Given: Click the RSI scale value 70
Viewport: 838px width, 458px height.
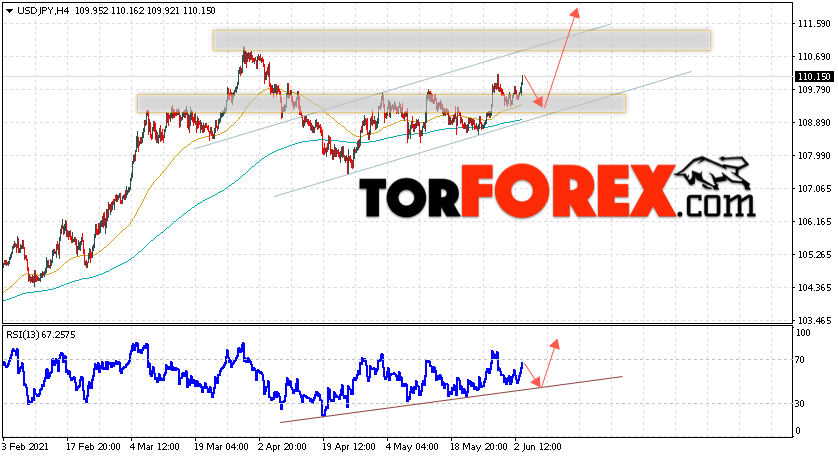Looking at the screenshot, I should click(800, 360).
